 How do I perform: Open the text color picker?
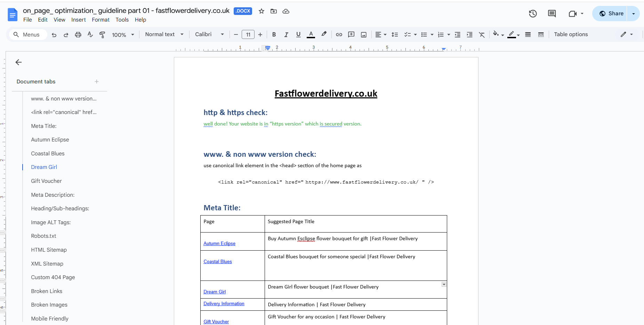coord(311,34)
